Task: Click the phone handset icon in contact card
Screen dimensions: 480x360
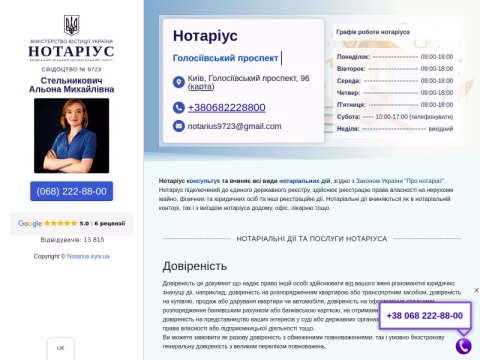Action: (x=179, y=107)
